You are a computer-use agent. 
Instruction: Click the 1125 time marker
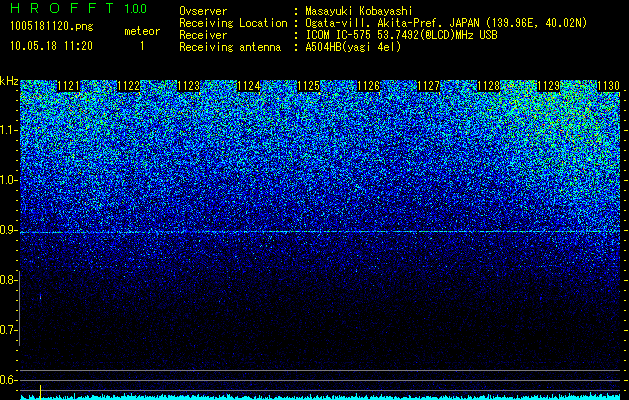[309, 86]
